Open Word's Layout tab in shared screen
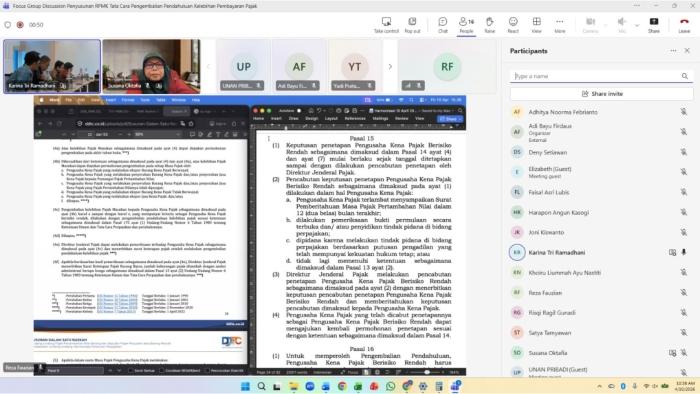The image size is (700, 394). click(331, 119)
